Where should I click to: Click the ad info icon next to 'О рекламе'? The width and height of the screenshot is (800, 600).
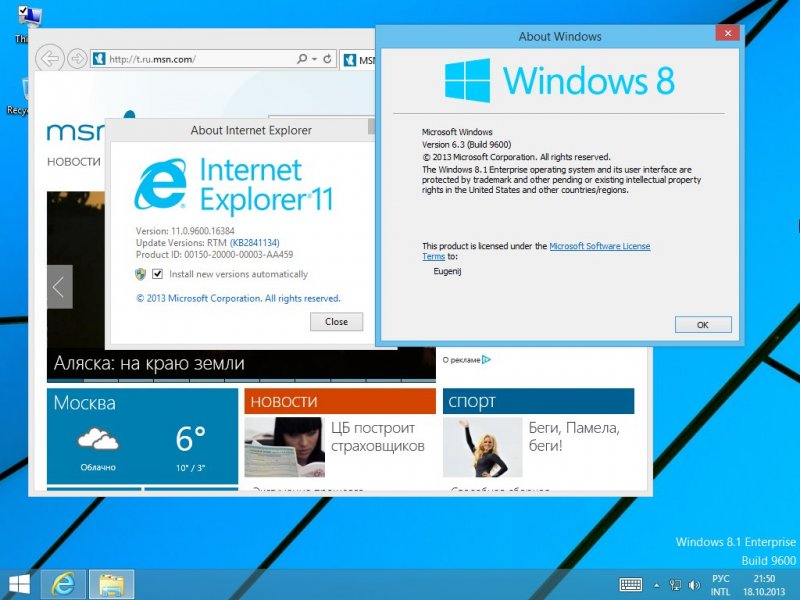pos(486,360)
